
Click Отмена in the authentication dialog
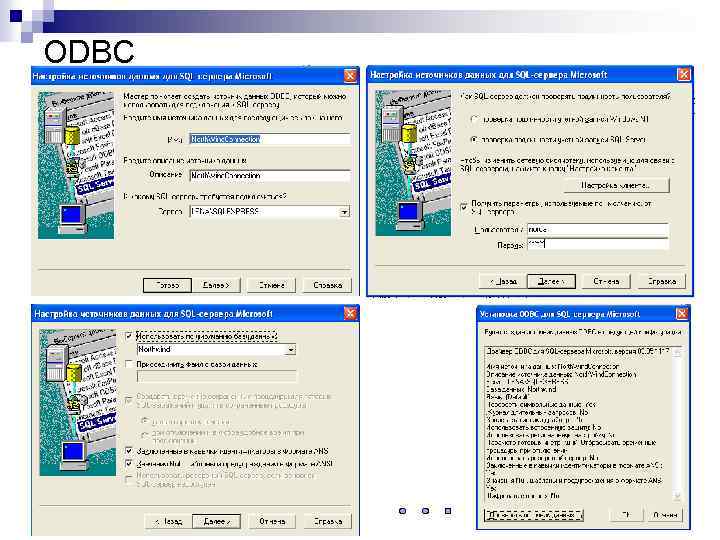606,281
